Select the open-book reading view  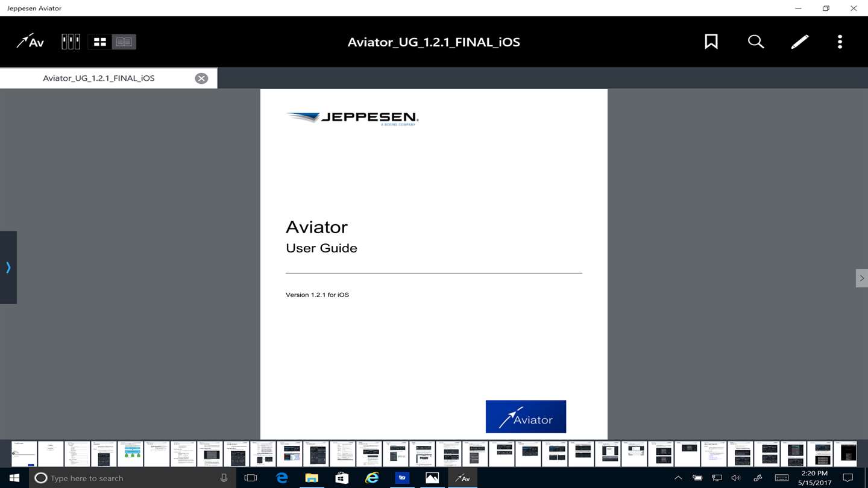(124, 42)
